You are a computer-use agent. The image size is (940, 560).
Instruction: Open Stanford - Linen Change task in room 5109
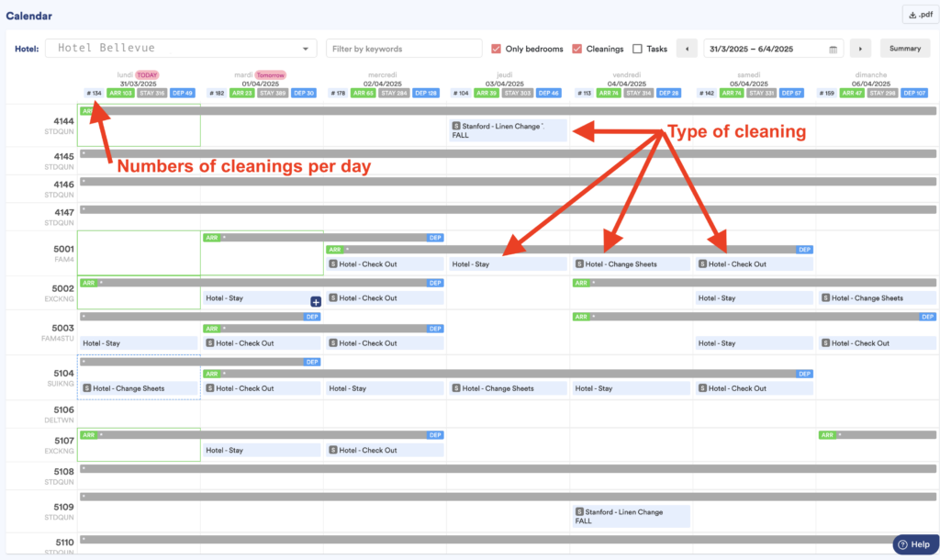(x=630, y=516)
